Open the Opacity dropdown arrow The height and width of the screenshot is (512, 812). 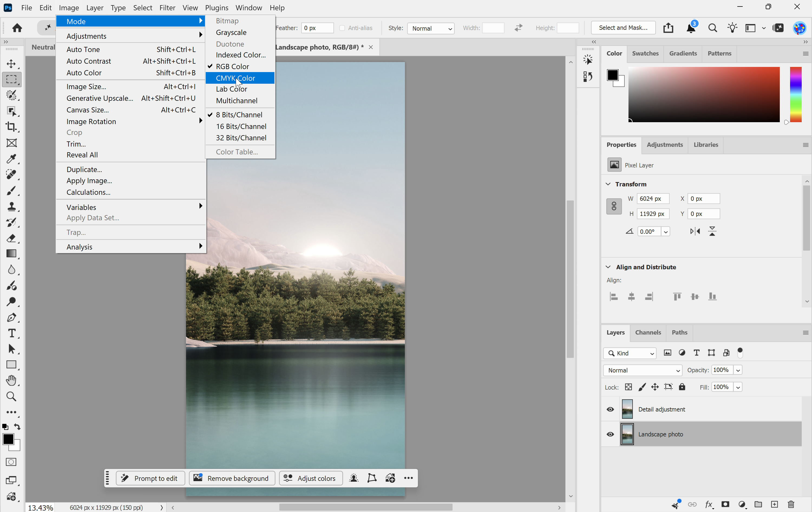(738, 370)
